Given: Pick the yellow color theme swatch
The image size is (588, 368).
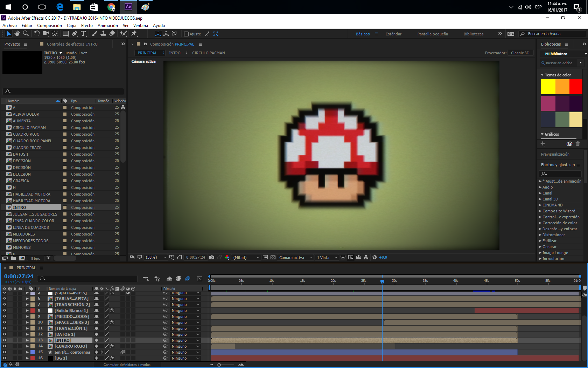Looking at the screenshot, I should 548,87.
